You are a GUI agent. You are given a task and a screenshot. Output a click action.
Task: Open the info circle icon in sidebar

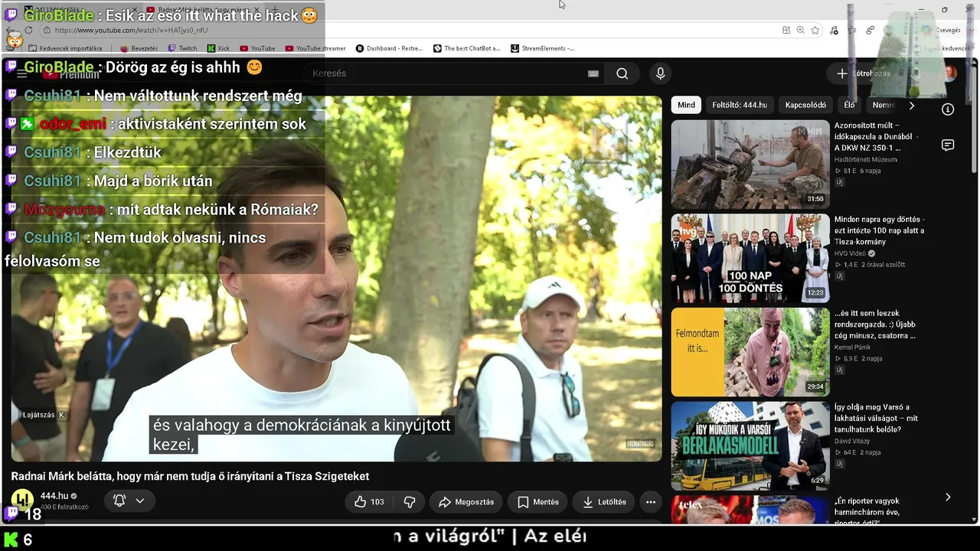coord(948,109)
